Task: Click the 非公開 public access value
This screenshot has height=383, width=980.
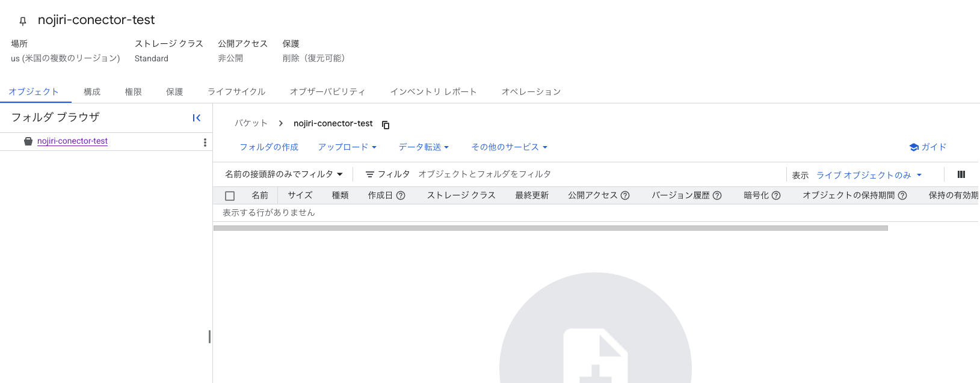Action: pyautogui.click(x=230, y=58)
